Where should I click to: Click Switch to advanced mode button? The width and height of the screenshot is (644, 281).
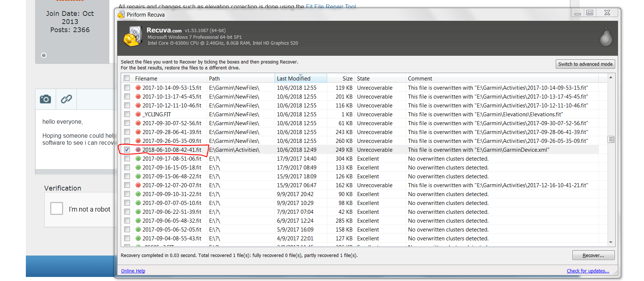click(x=585, y=64)
